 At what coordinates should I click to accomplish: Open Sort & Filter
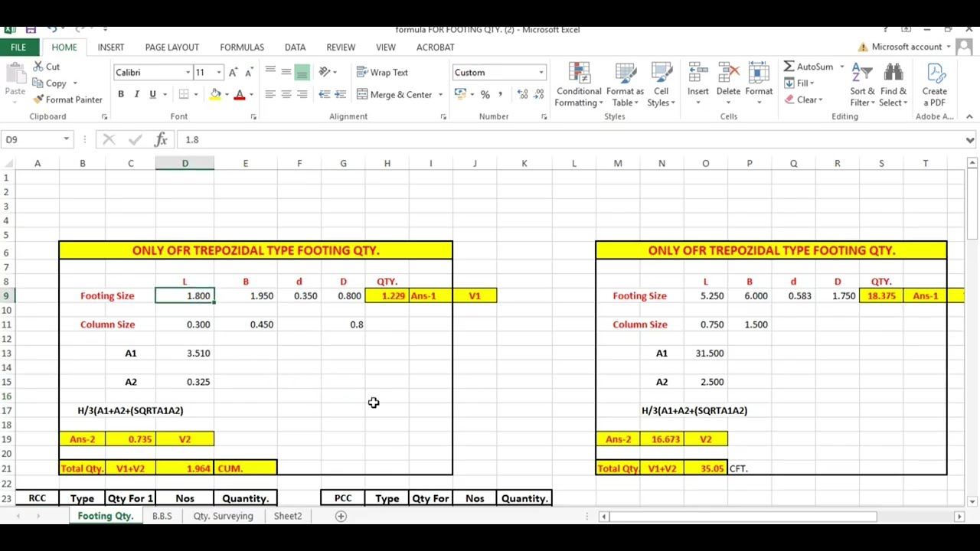pos(862,85)
